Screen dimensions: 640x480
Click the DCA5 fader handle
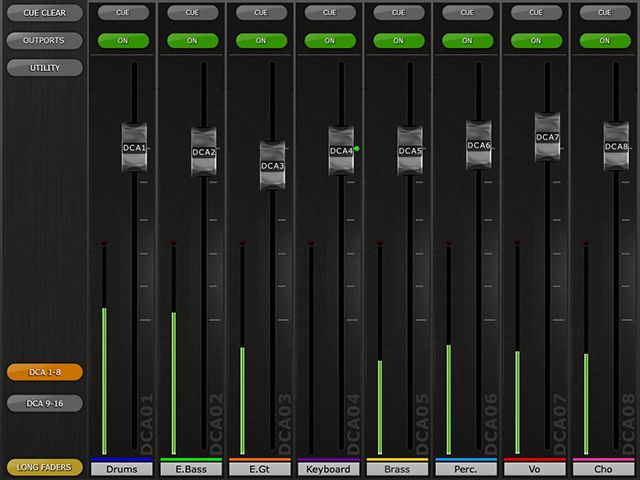point(410,151)
